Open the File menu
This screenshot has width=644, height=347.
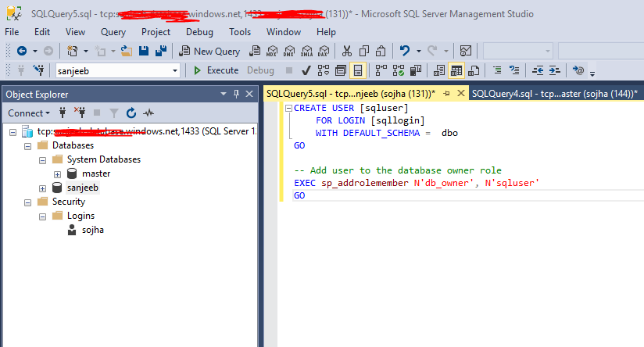tap(12, 31)
